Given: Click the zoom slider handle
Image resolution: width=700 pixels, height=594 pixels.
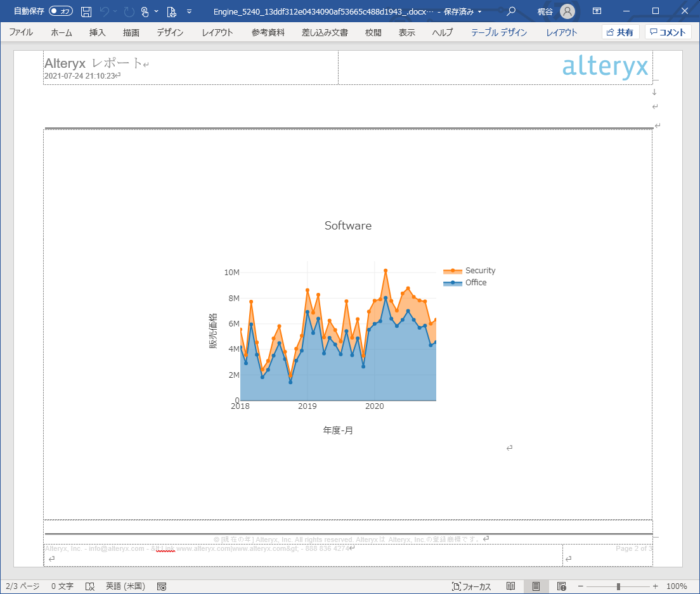Looking at the screenshot, I should (618, 586).
